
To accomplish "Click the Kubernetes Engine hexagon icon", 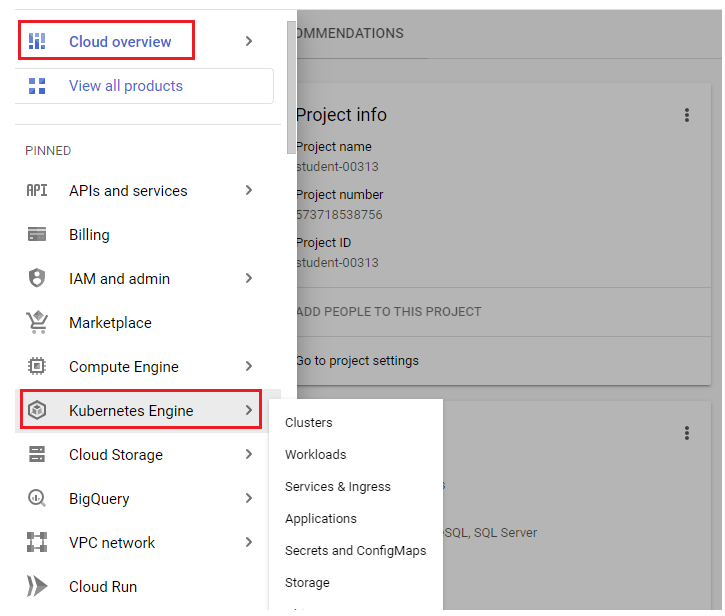I will click(x=37, y=410).
